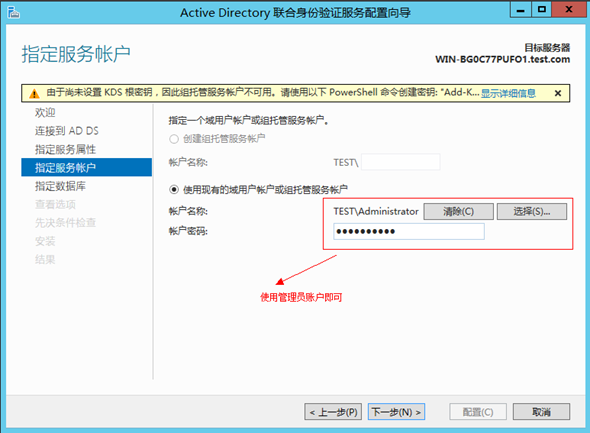
Task: Click the 取消 button
Action: click(x=541, y=412)
